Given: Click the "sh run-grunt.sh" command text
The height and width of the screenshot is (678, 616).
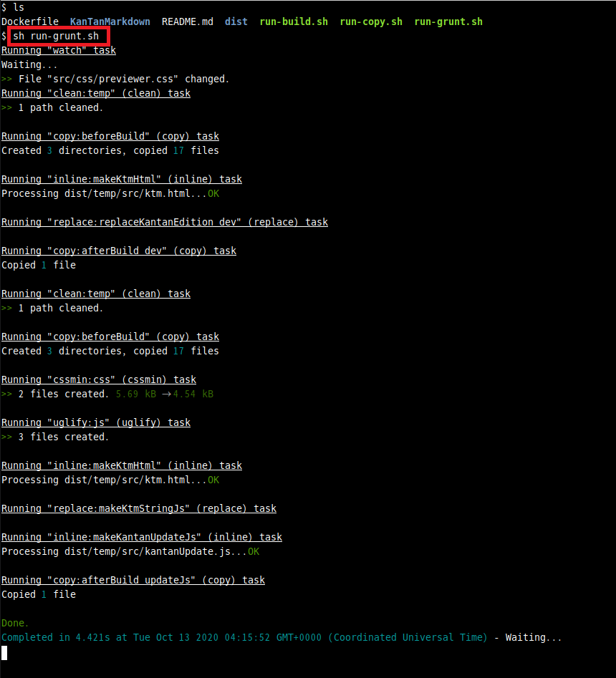Looking at the screenshot, I should tap(56, 36).
